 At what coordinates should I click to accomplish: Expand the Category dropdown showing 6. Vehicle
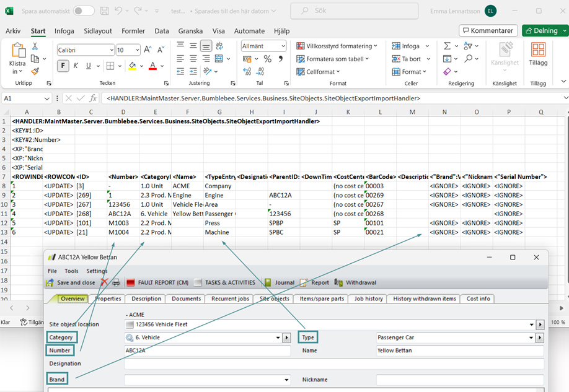[x=276, y=338]
